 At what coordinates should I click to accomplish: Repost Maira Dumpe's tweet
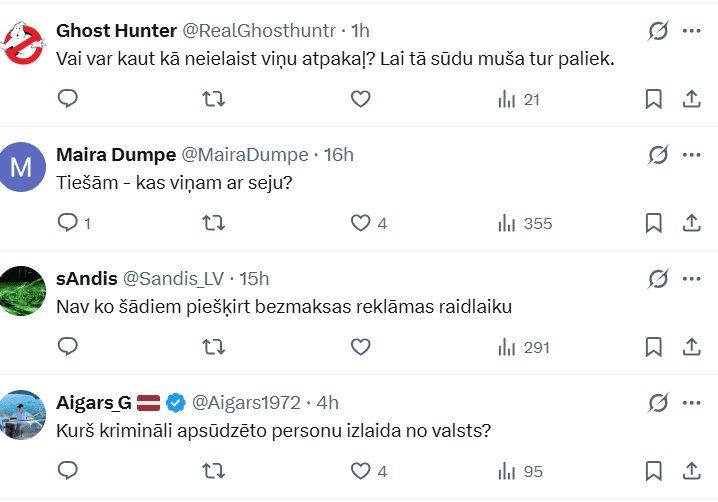(214, 223)
